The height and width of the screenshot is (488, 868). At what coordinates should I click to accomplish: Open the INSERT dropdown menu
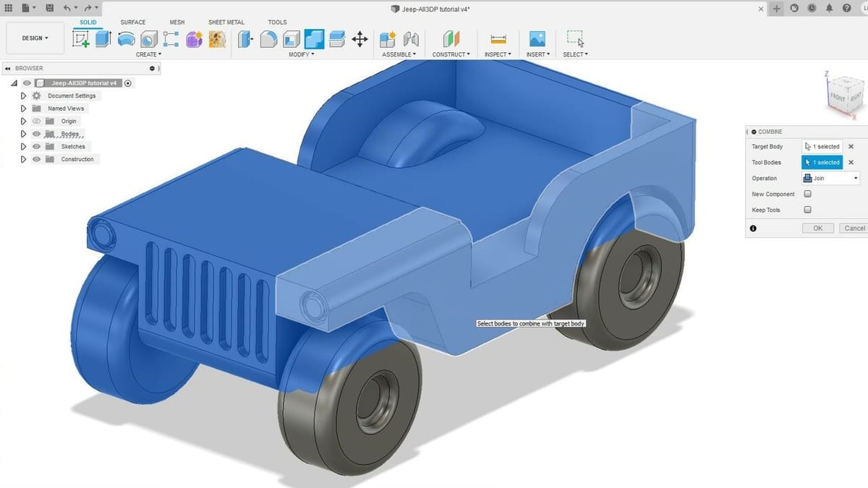(x=537, y=54)
